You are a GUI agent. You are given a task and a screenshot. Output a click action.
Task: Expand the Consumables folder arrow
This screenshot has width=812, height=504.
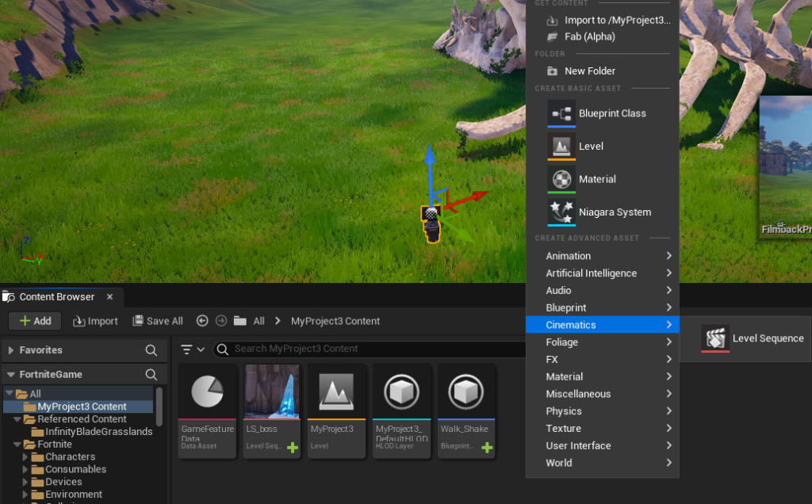(x=25, y=469)
